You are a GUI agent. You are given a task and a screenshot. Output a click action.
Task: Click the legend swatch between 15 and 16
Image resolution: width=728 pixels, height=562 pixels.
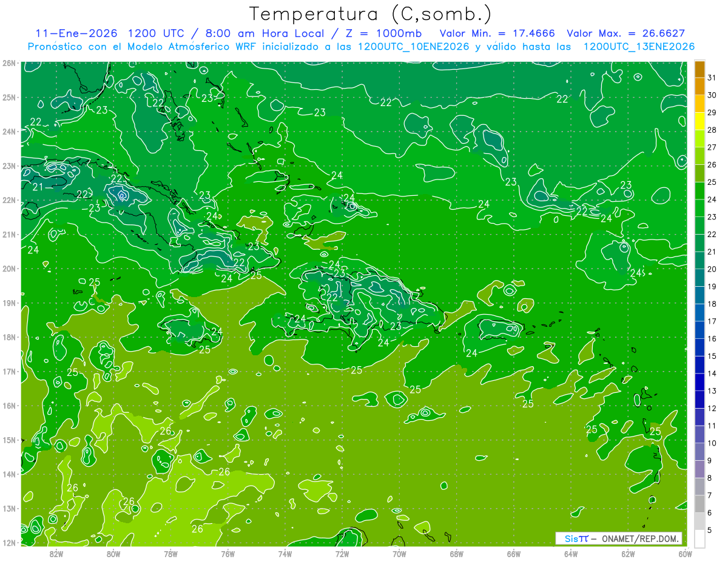point(699,348)
